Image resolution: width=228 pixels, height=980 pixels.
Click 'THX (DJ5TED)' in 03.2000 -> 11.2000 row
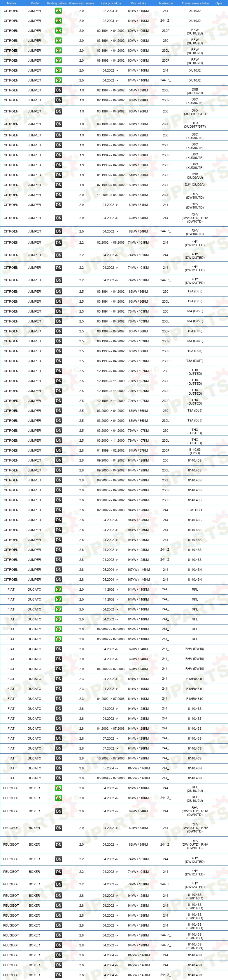point(195,441)
